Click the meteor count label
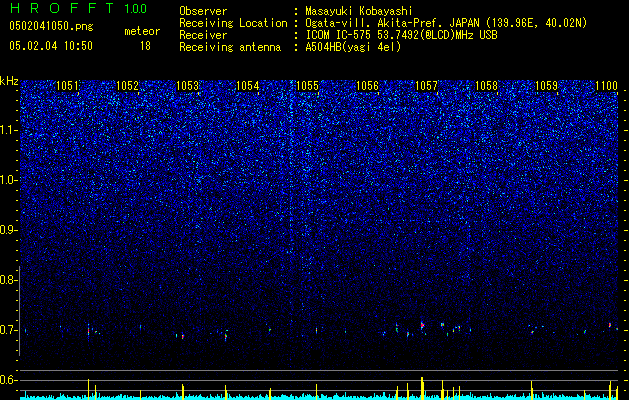The image size is (629, 400). [142, 31]
